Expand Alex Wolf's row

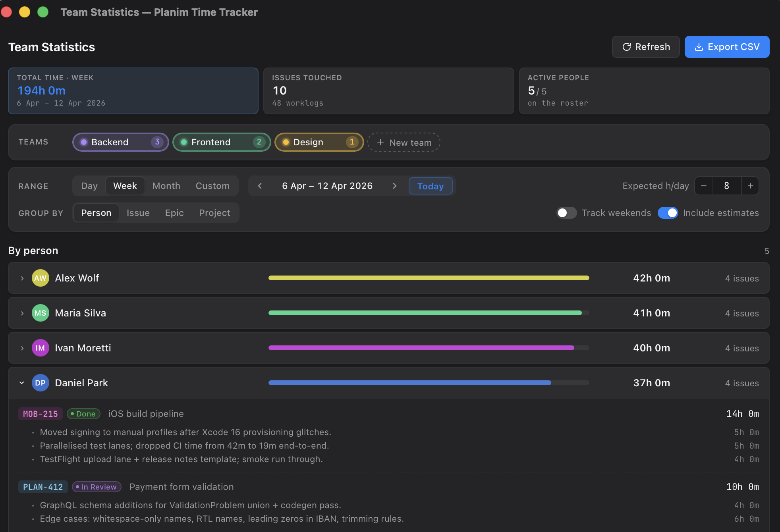[x=22, y=278]
